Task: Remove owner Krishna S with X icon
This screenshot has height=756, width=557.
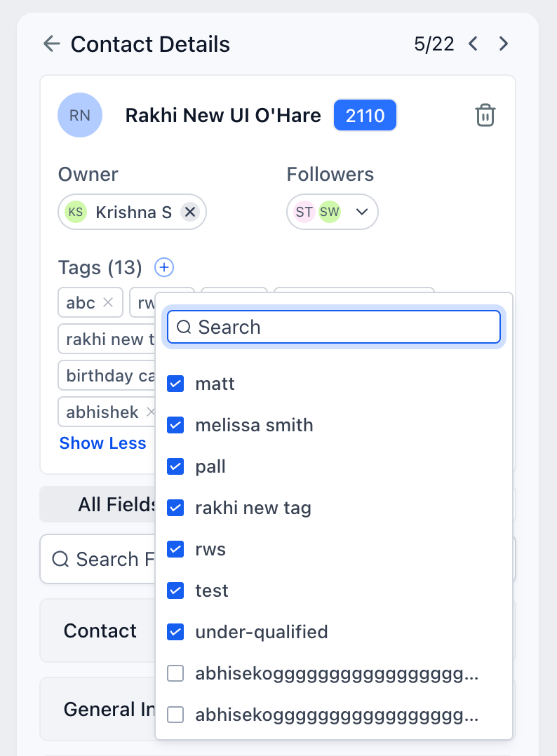Action: 189,212
